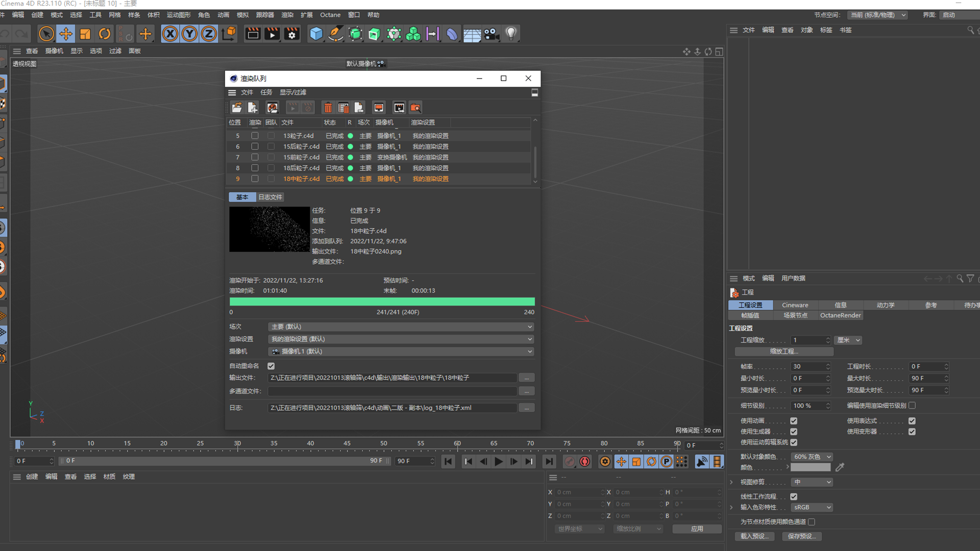Click the trash icon to delete the queued job

pos(328,108)
